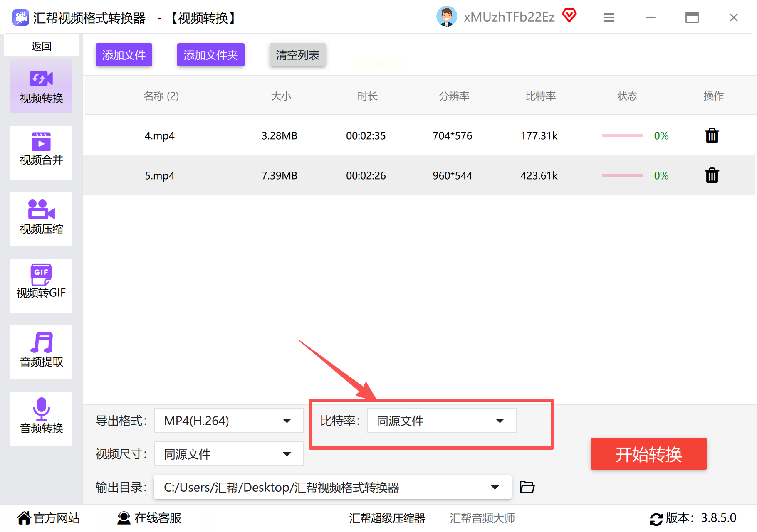Open the 官方网站 link
757x532 pixels.
coord(49,518)
